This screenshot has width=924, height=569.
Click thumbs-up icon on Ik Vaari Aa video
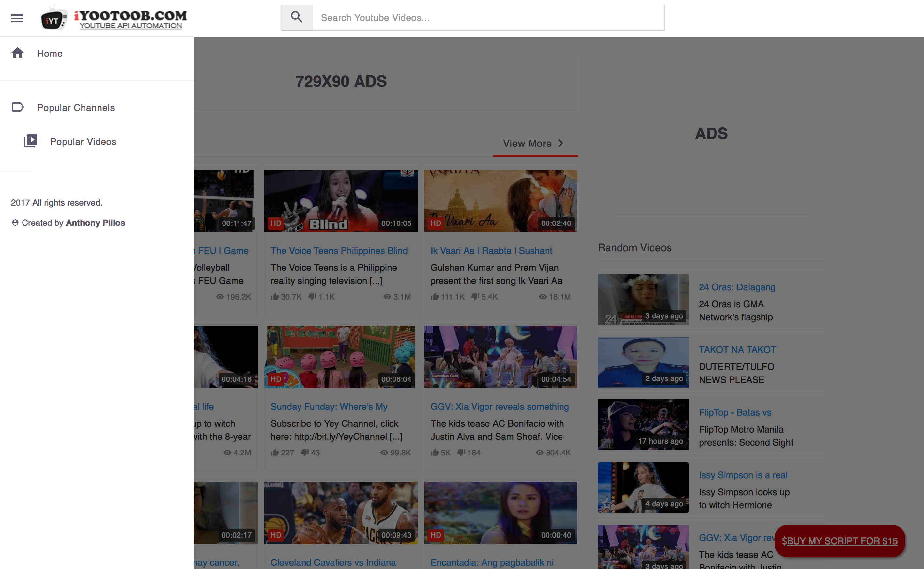(435, 297)
